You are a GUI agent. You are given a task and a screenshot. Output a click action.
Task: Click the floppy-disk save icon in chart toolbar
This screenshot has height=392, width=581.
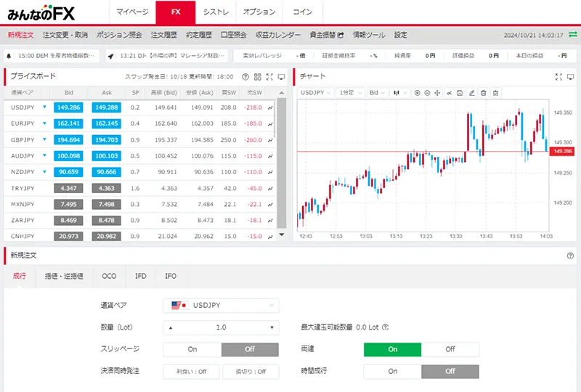460,93
